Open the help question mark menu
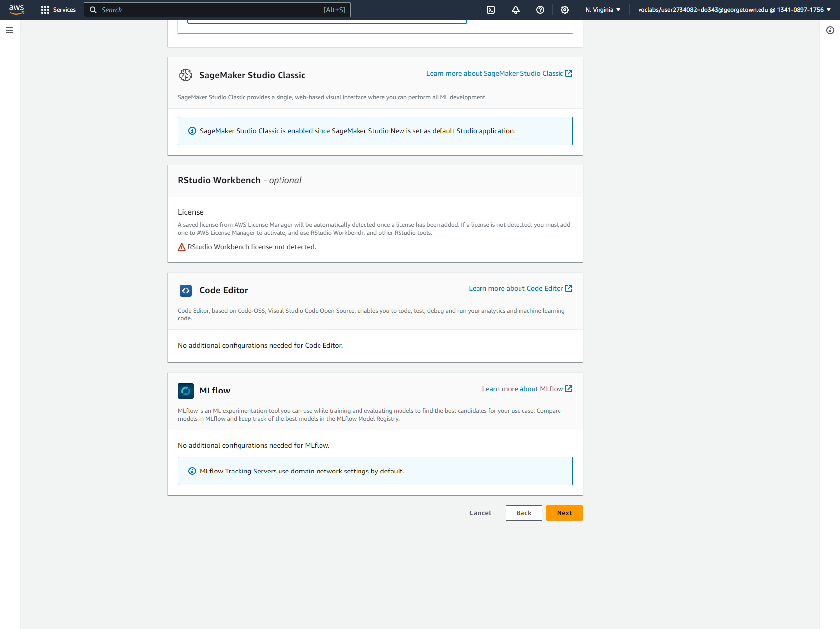The width and height of the screenshot is (840, 629). [x=540, y=10]
